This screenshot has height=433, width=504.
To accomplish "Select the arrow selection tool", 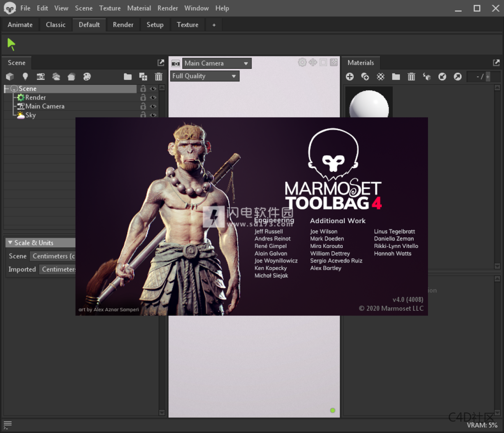I will 11,44.
